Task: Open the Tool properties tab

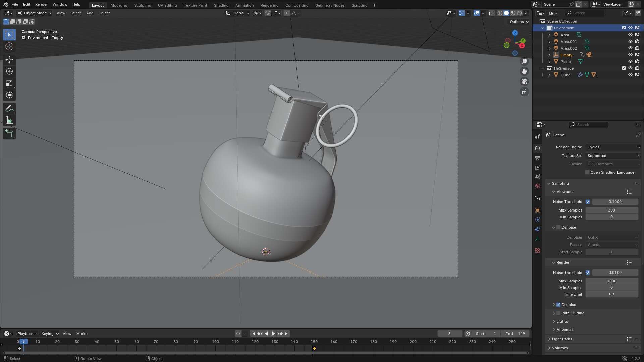Action: (x=538, y=136)
